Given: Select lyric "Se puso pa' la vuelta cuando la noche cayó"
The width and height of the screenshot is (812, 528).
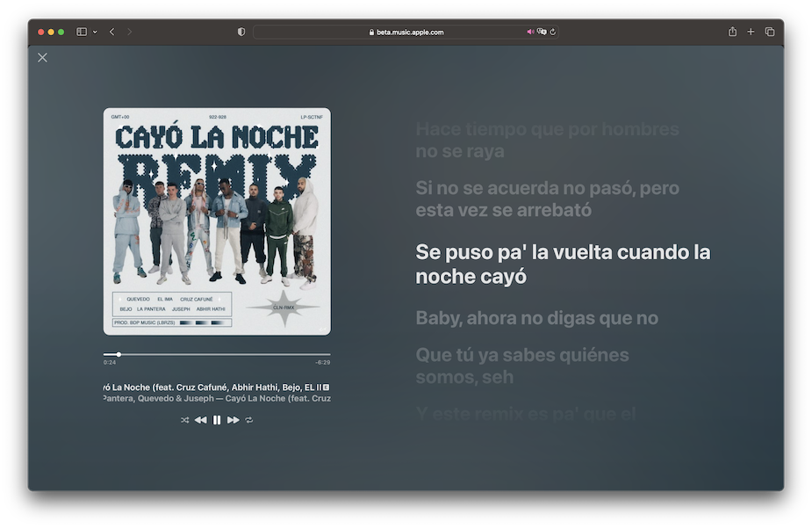Looking at the screenshot, I should click(563, 264).
